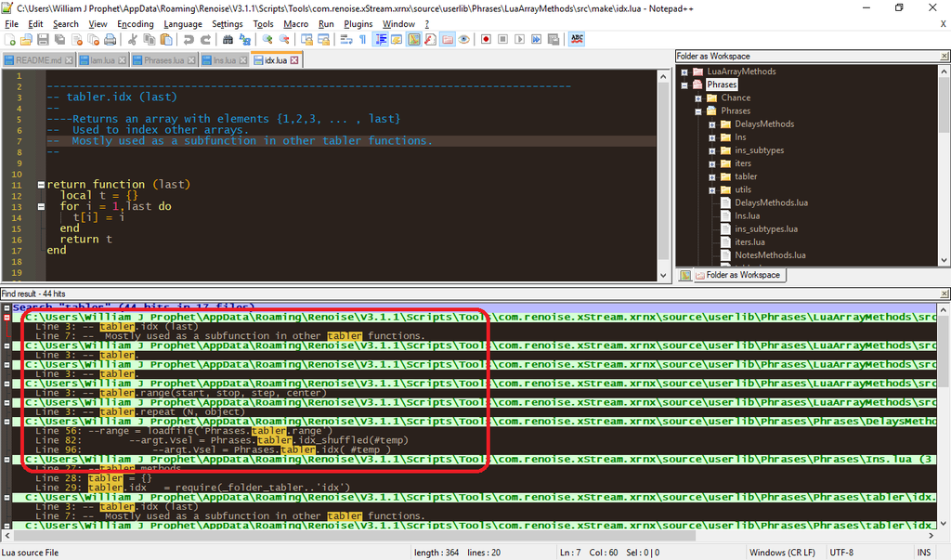Screen dimensions: 951x560
Task: Open the Function List panel icon
Action: pos(431,39)
